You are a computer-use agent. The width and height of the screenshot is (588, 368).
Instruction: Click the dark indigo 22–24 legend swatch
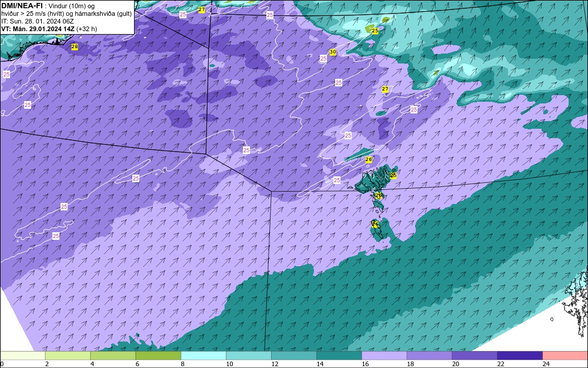tap(520, 356)
